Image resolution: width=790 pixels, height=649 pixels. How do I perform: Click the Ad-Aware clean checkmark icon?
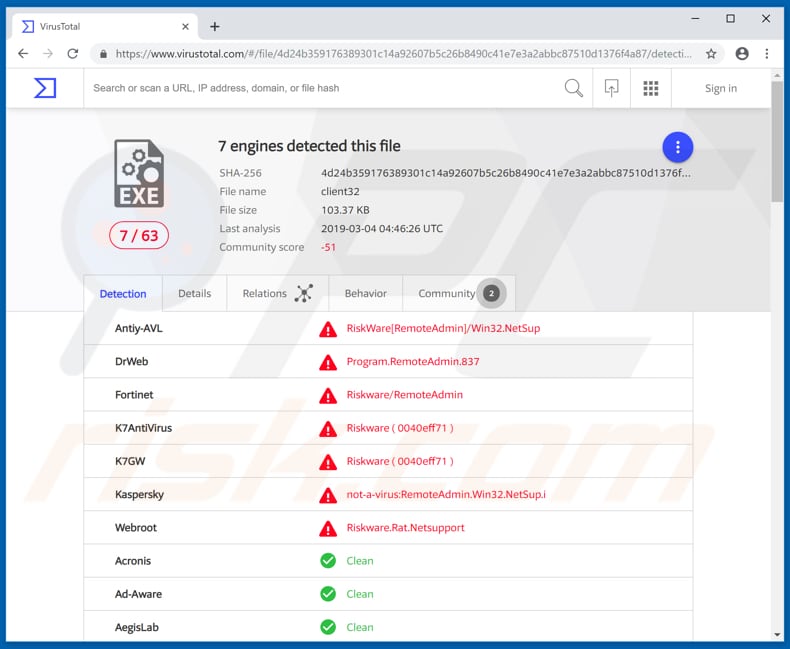(x=328, y=594)
